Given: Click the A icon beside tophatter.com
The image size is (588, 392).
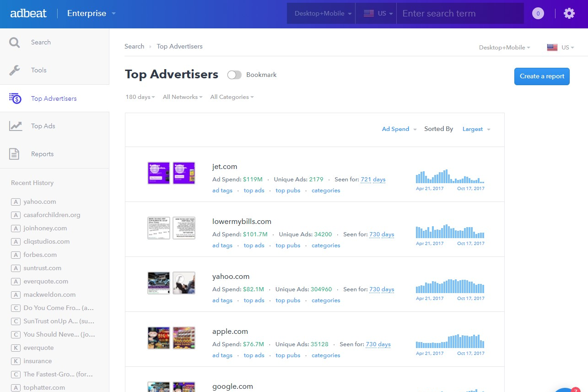Looking at the screenshot, I should (x=16, y=388).
